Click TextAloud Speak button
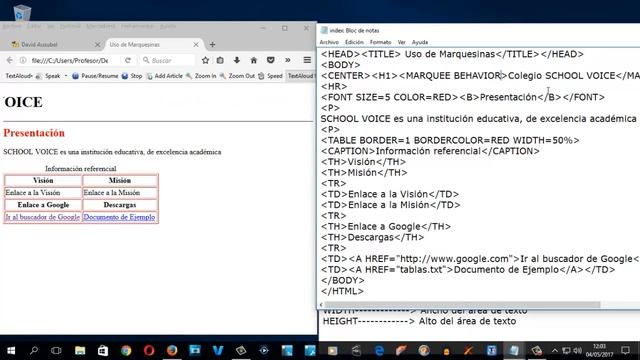 click(48, 76)
